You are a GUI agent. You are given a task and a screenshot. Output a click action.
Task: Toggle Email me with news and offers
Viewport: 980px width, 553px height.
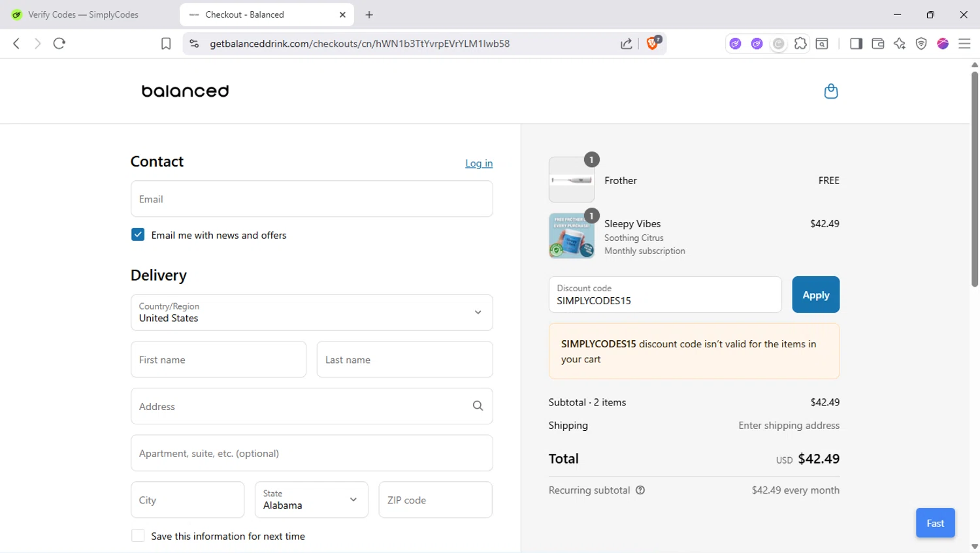[x=138, y=234]
